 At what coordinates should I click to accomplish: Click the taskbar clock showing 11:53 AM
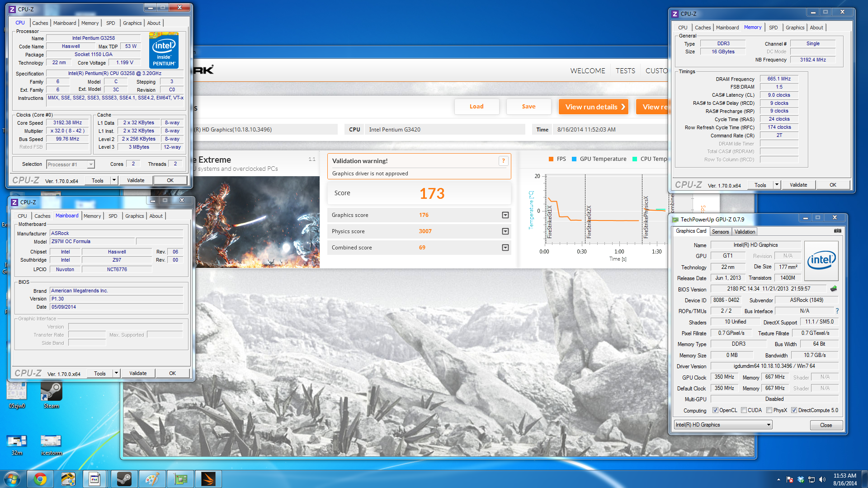click(844, 479)
